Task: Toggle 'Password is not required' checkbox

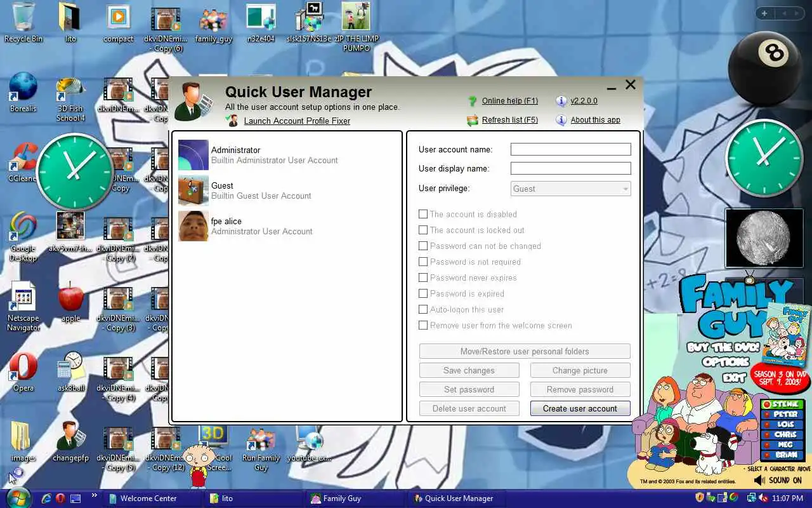Action: click(x=423, y=262)
